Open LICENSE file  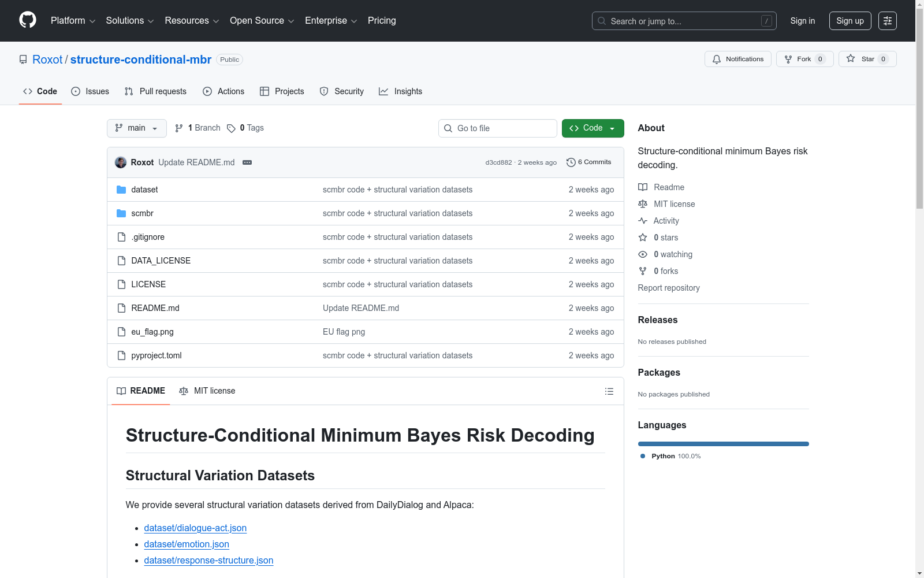[x=148, y=284]
